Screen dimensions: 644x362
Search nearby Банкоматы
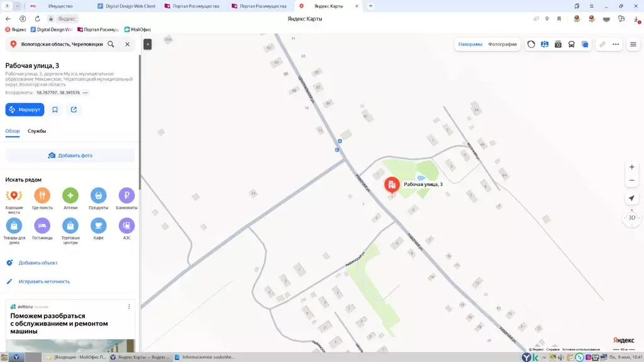coord(126,199)
